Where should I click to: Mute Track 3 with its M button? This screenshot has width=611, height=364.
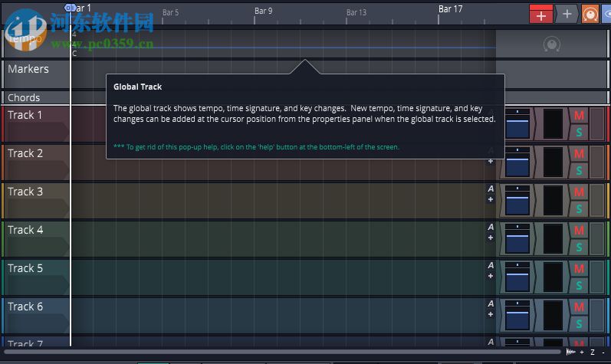(579, 192)
